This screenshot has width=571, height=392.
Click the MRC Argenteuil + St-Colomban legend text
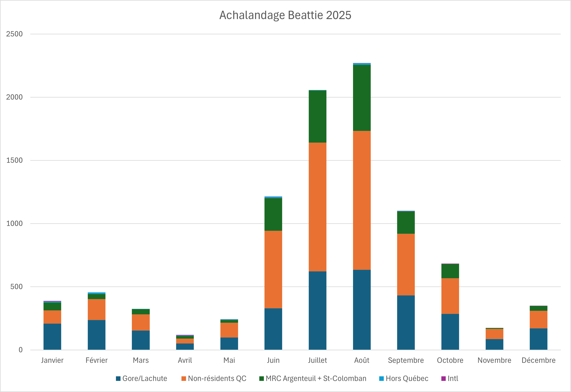tap(316, 378)
